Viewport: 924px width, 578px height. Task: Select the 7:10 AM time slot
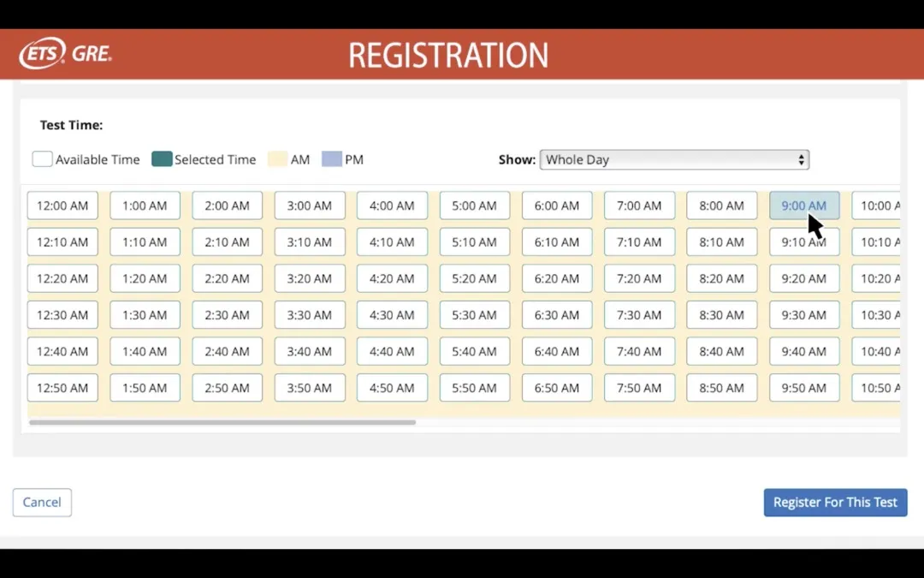[639, 242]
